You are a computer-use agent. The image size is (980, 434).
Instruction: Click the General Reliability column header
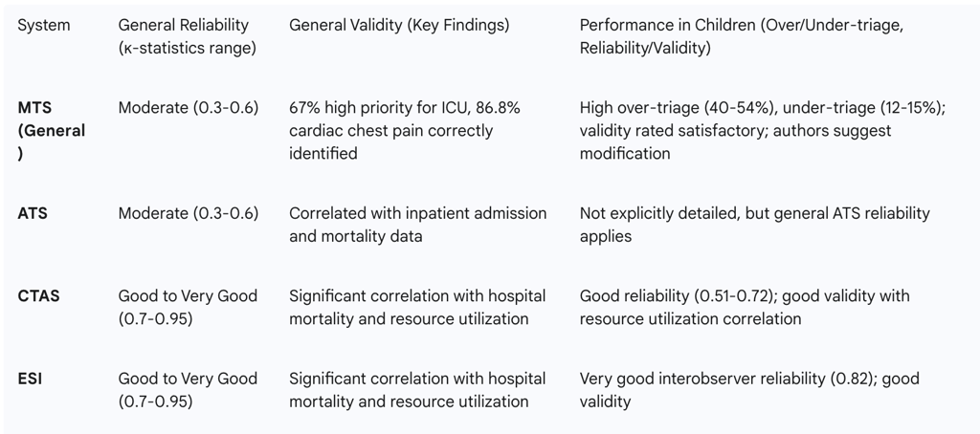click(x=187, y=36)
